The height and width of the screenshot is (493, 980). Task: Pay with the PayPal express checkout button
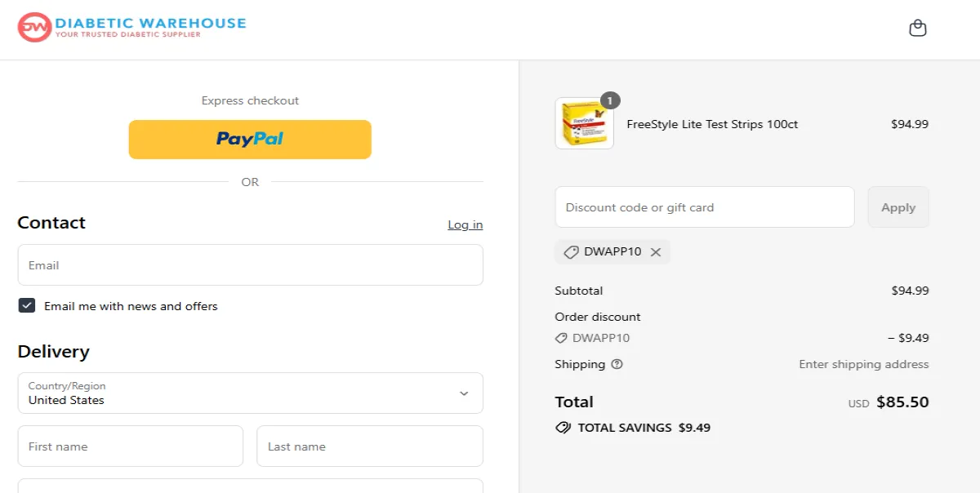point(250,139)
